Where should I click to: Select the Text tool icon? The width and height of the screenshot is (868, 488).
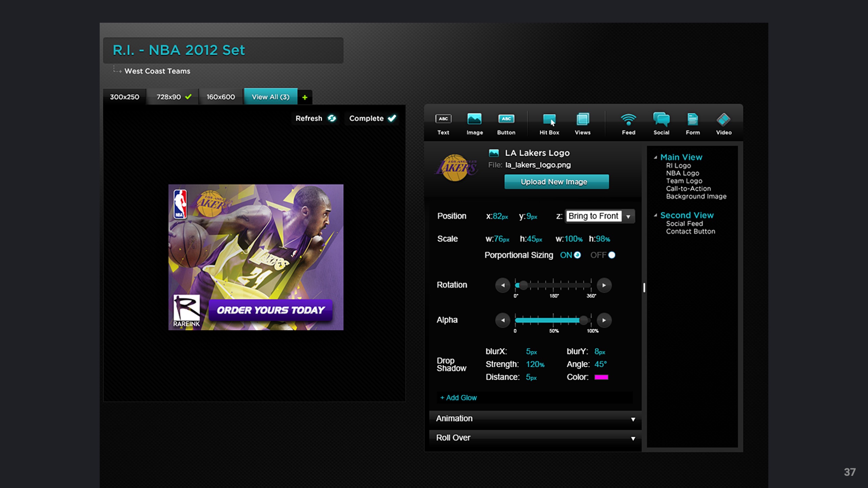point(443,119)
